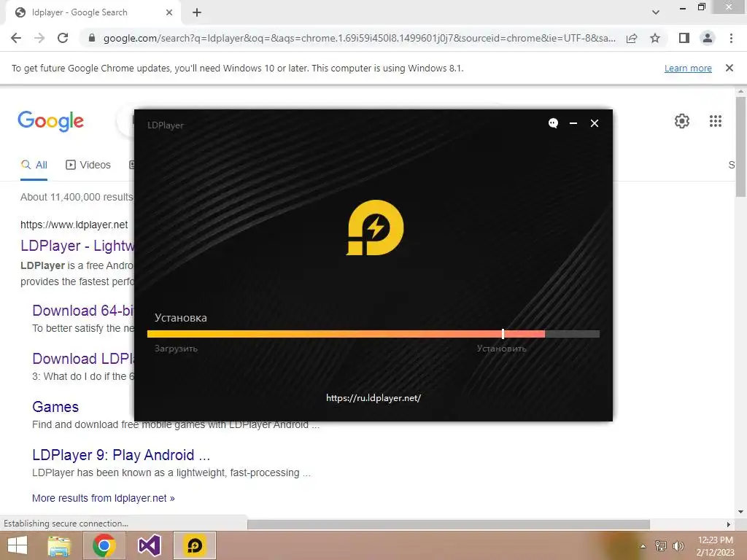
Task: Open Chrome profile avatar
Action: 708,38
